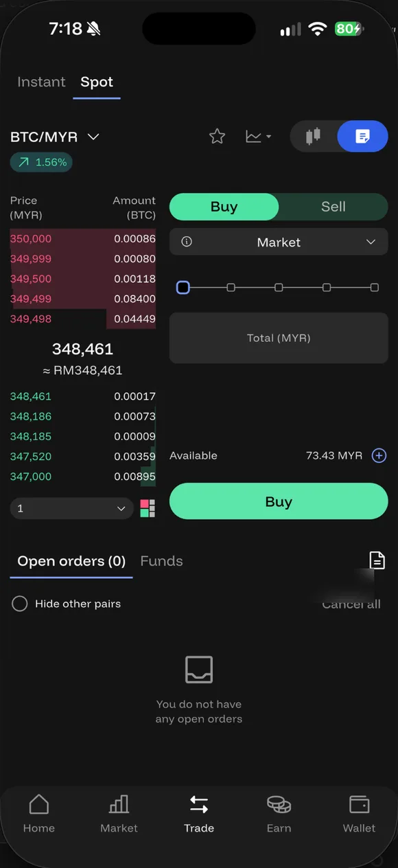Open order history document icon

(377, 560)
